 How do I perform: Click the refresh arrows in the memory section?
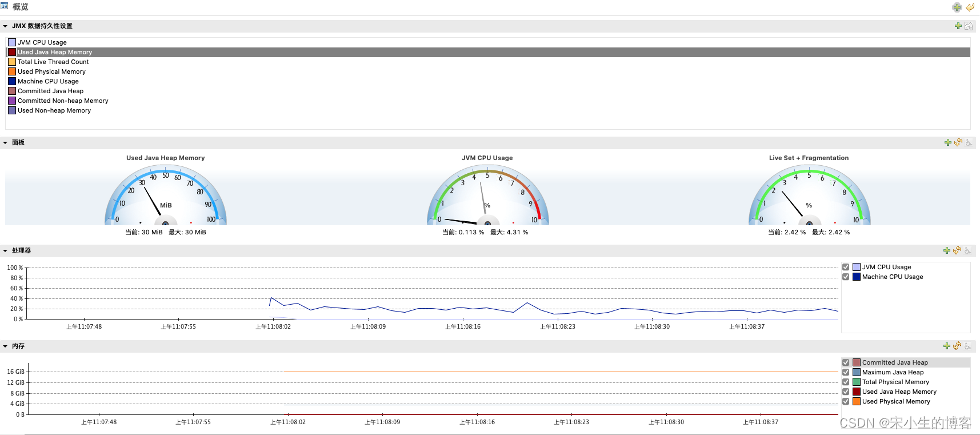[x=957, y=346]
